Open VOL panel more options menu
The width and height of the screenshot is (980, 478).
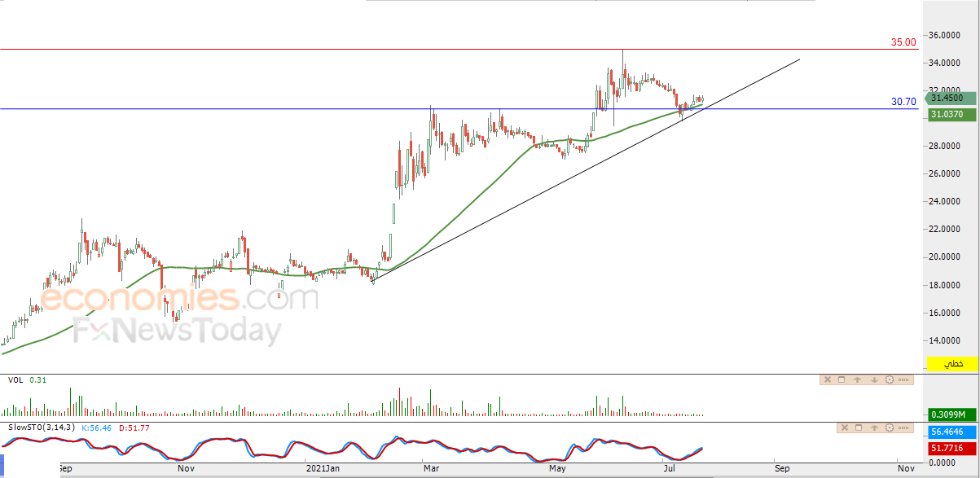pos(903,379)
